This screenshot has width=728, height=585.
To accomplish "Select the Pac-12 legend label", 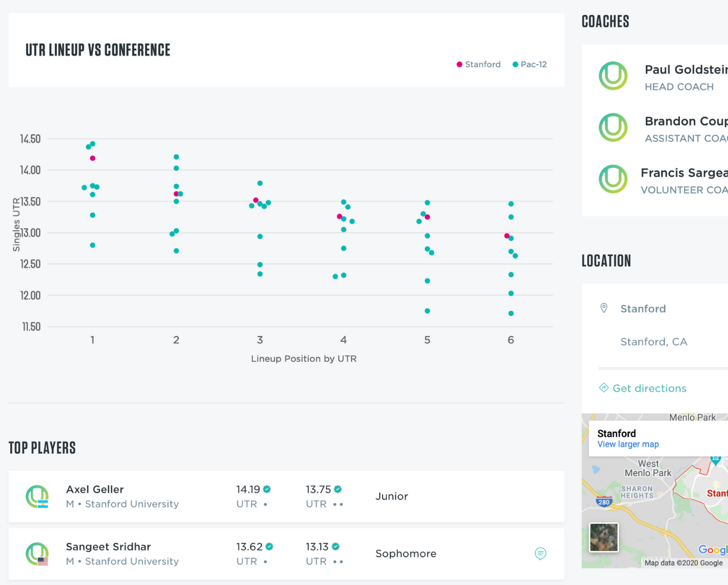I will click(x=534, y=64).
